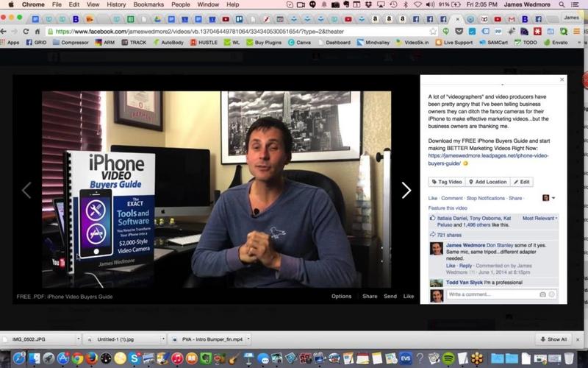Open Most Relevant comment sorting dropdown
The image size is (588, 368).
point(539,218)
